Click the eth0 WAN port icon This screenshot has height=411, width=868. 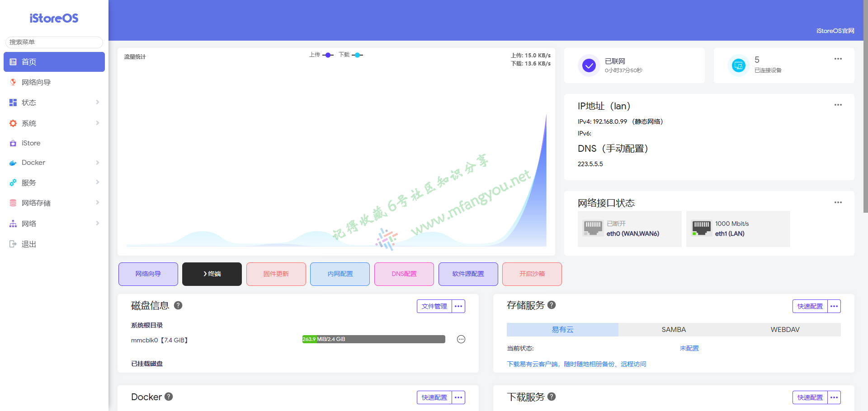[593, 229]
